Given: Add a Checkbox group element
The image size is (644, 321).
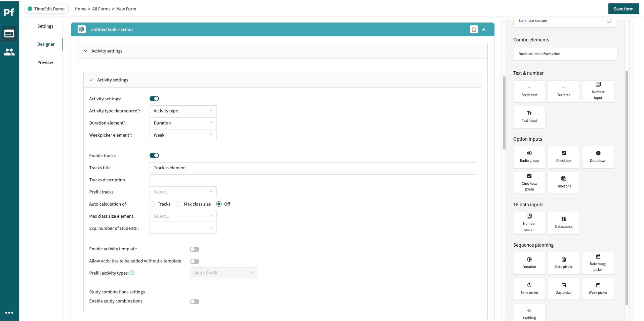Looking at the screenshot, I should [529, 183].
